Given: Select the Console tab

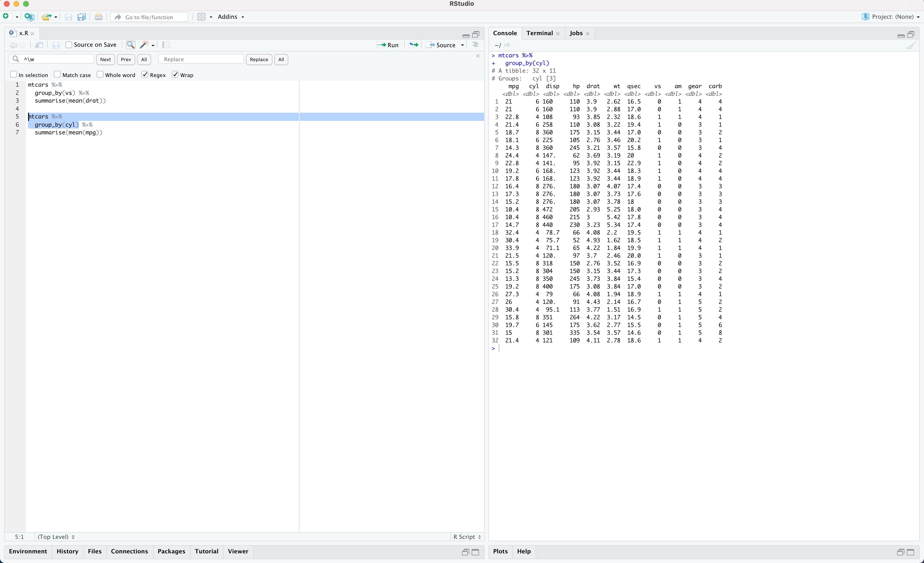Looking at the screenshot, I should 505,33.
